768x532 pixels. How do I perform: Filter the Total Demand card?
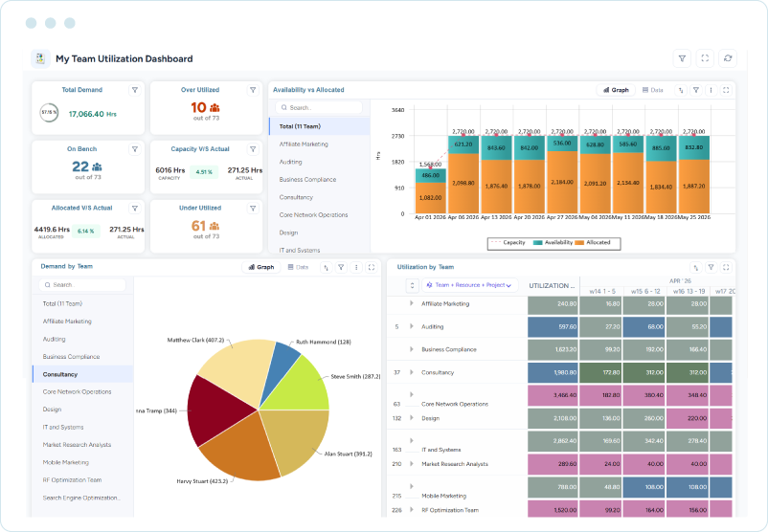(135, 90)
